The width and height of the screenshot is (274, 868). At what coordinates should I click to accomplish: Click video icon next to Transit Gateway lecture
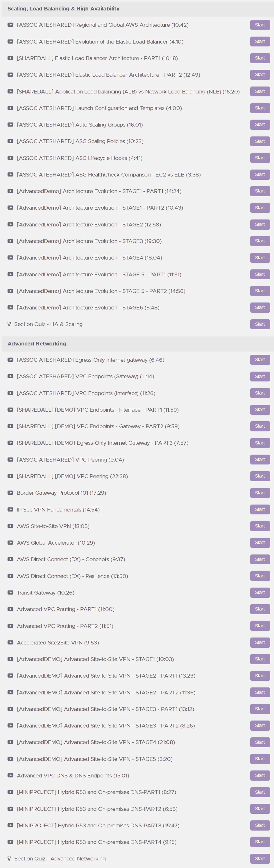click(x=10, y=593)
